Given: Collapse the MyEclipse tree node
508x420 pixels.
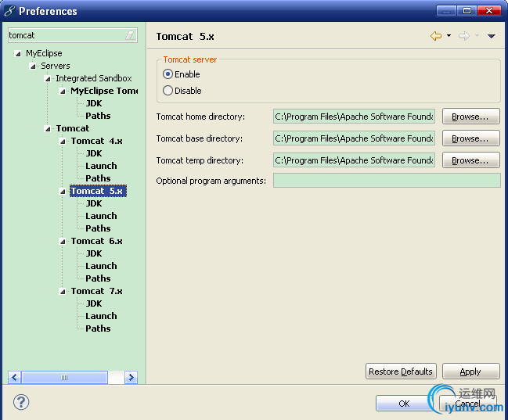Looking at the screenshot, I should click(x=18, y=54).
